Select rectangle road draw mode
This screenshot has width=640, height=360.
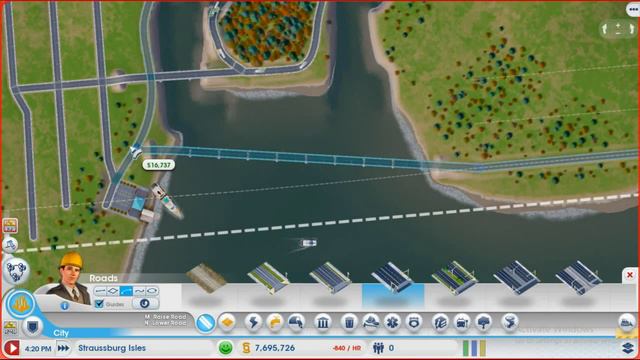point(113,291)
